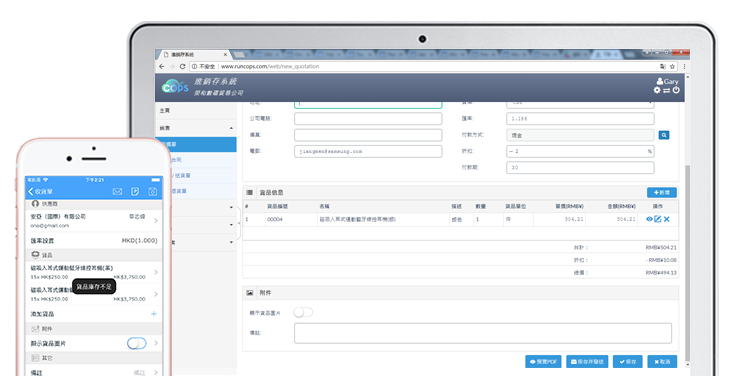Click the power logout icon
Screen dimensions: 738x376
click(x=676, y=90)
